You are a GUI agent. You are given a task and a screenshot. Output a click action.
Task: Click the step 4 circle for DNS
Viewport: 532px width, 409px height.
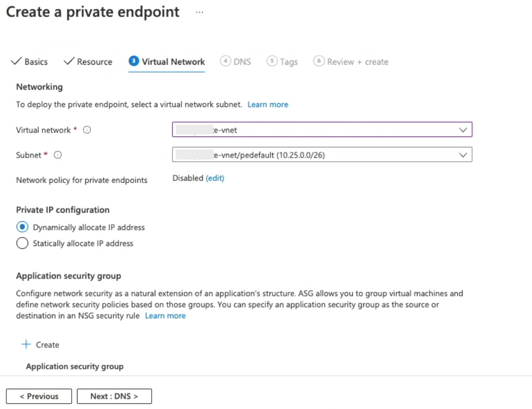[x=225, y=62]
